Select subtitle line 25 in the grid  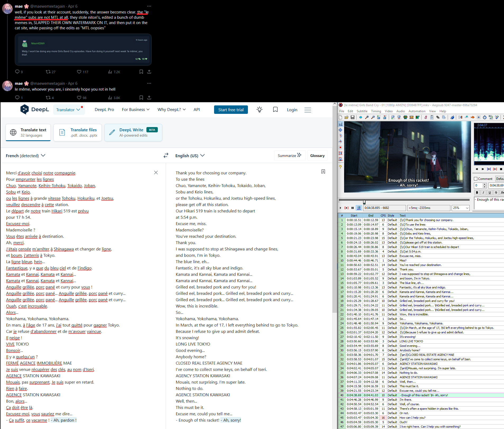[423, 328]
